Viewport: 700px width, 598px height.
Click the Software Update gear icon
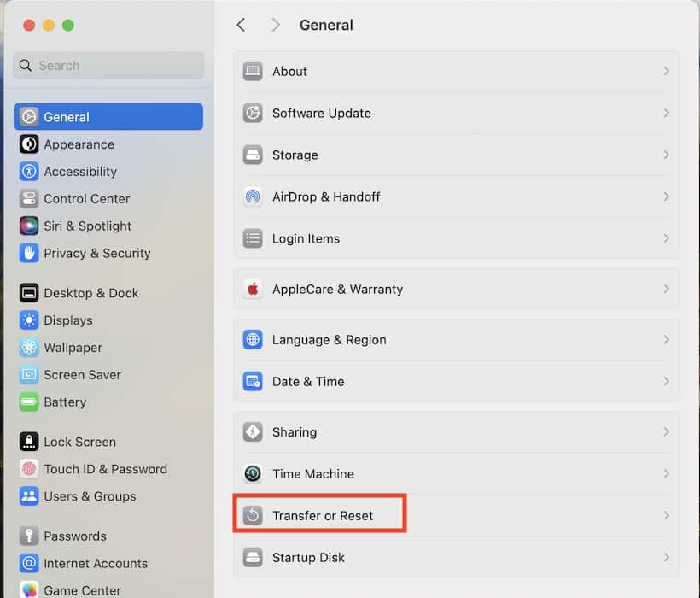pos(253,114)
